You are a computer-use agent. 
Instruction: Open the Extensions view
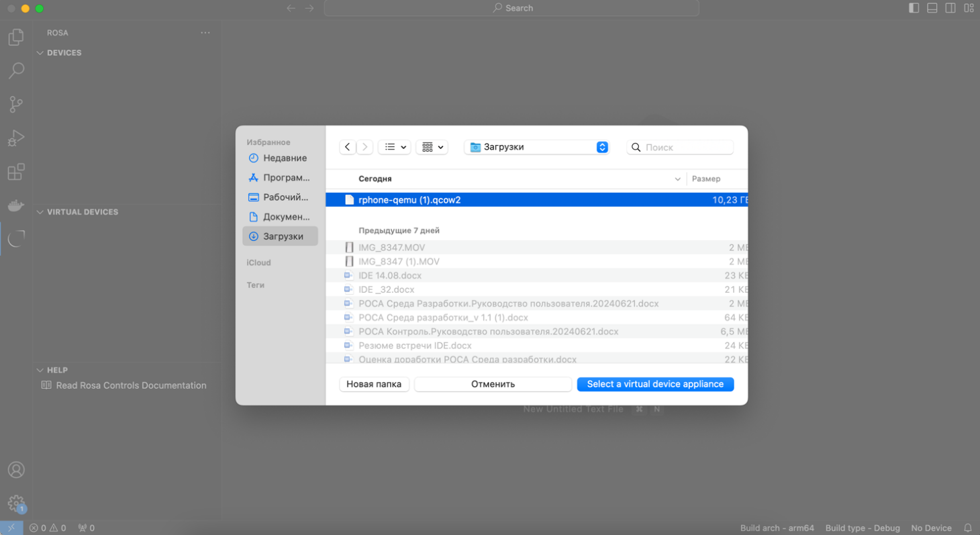(x=16, y=172)
